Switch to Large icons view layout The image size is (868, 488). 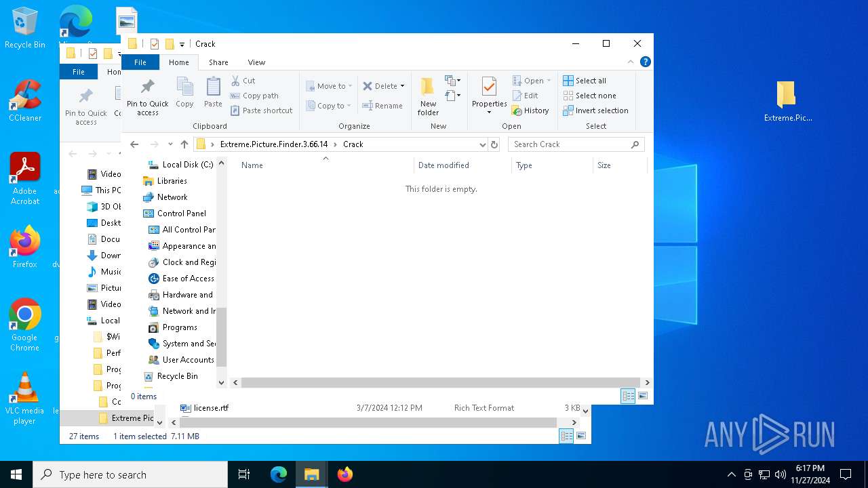(643, 396)
